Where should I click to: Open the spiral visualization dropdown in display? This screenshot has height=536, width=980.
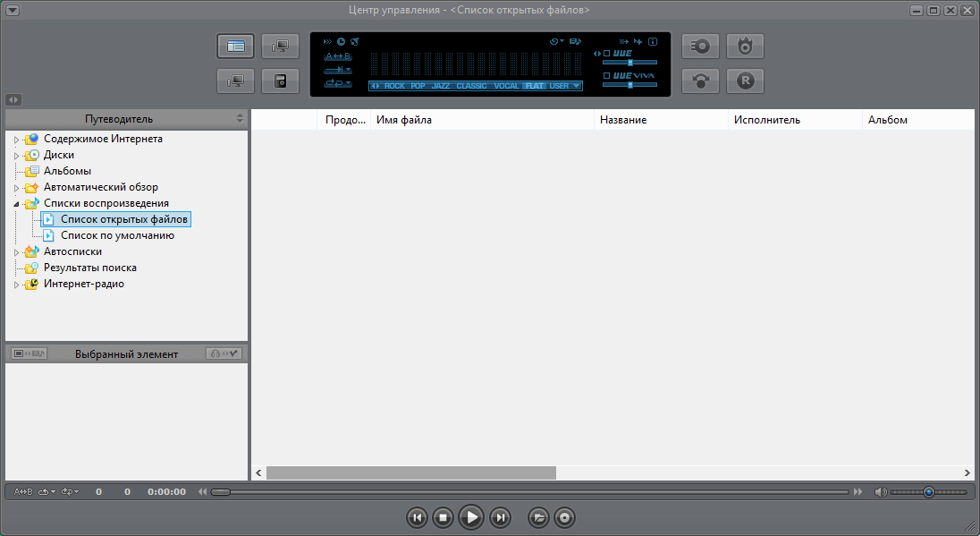point(556,42)
